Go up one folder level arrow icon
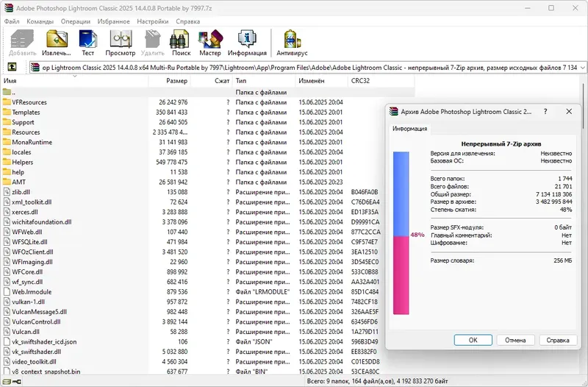Screen dimensions: 588x387 [12, 67]
